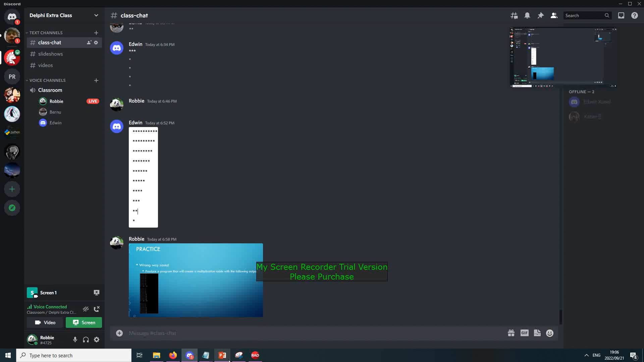Image resolution: width=644 pixels, height=362 pixels.
Task: Open the Nitro gift icon
Action: pyautogui.click(x=511, y=333)
